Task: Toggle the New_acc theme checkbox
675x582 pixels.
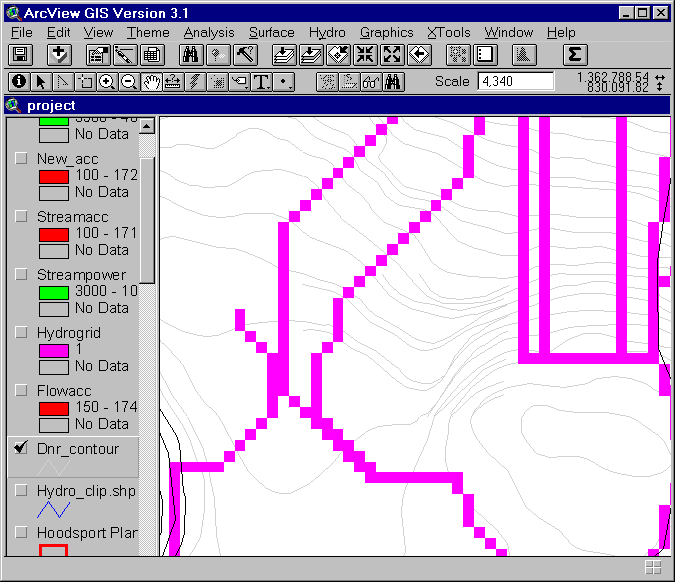Action: click(21, 158)
